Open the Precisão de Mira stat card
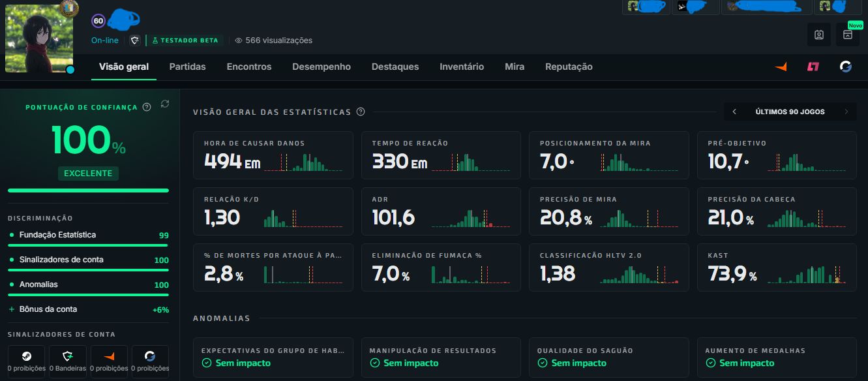 (x=609, y=211)
